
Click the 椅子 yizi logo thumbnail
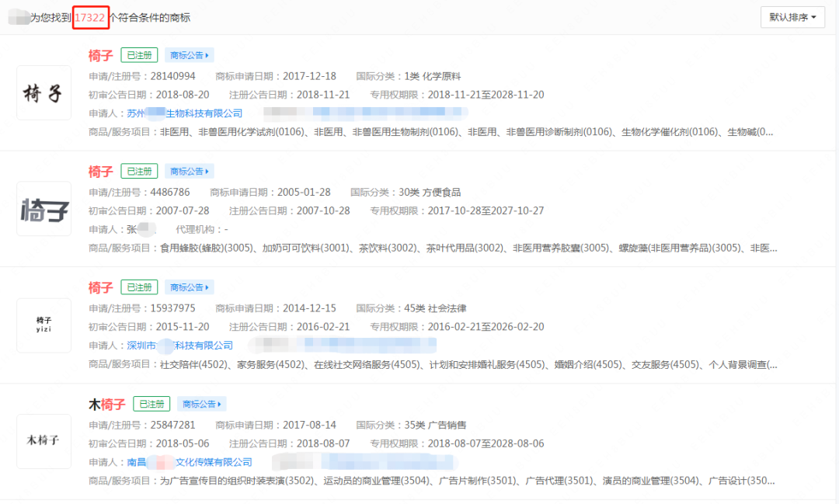[44, 325]
